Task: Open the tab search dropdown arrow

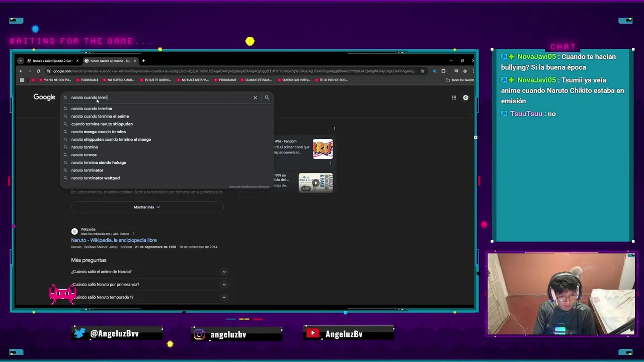Action: 20,61
